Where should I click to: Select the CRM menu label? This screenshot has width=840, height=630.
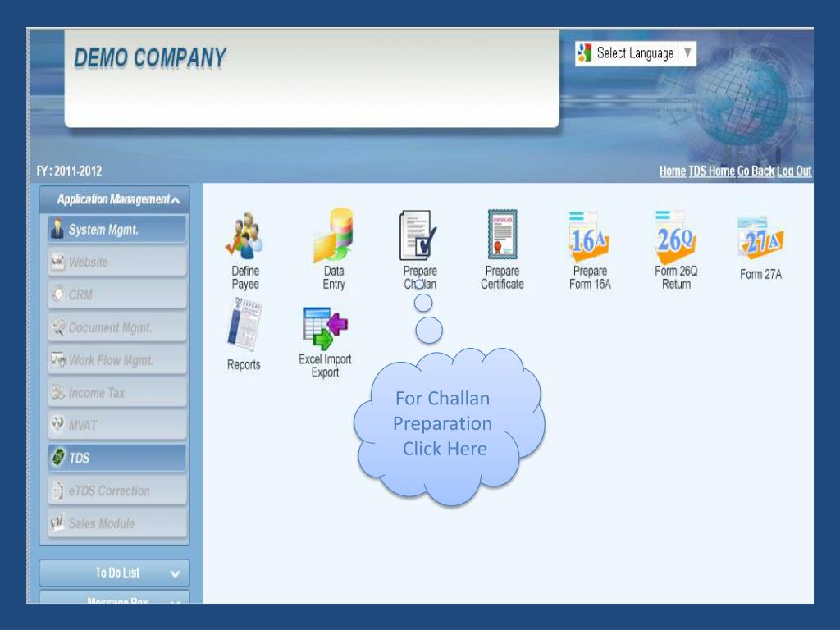[80, 294]
